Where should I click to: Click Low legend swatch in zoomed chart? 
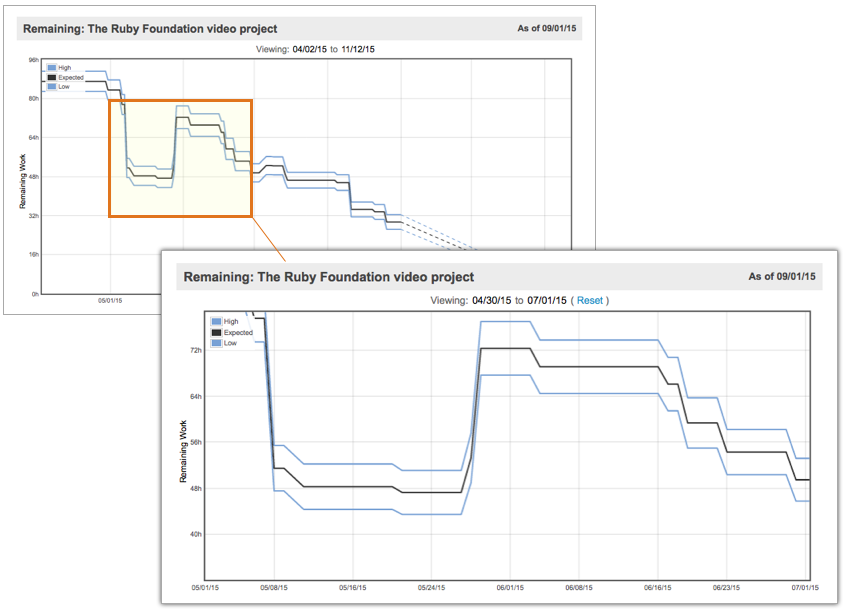click(x=217, y=343)
